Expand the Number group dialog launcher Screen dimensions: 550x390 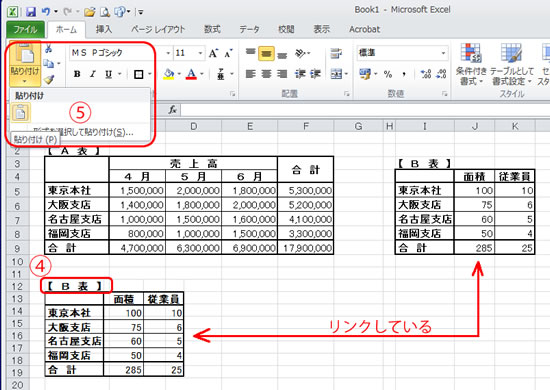[444, 94]
